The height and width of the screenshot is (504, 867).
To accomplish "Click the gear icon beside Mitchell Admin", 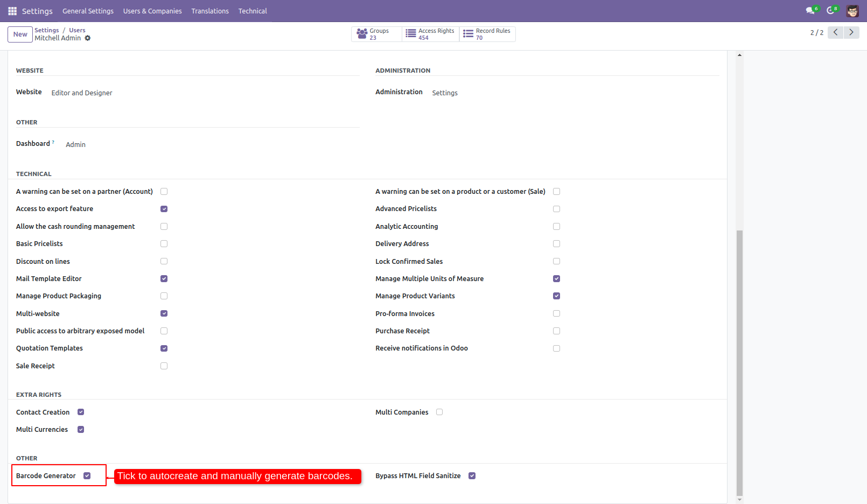I will click(x=88, y=38).
